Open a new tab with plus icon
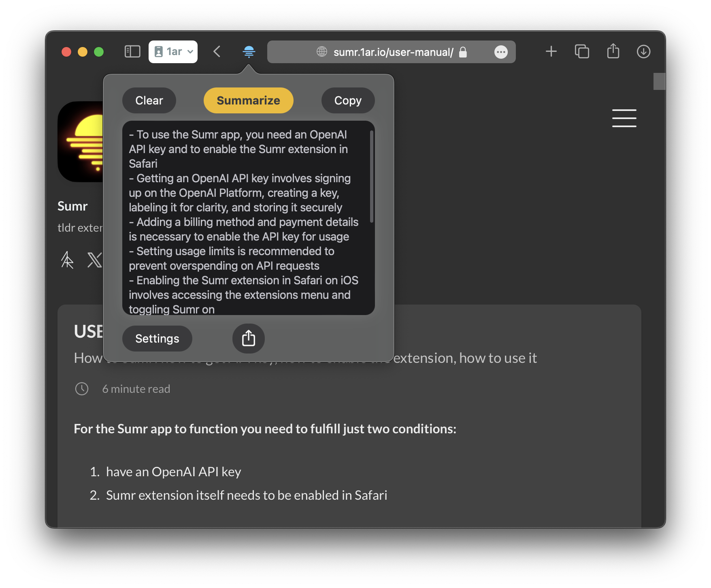 (x=551, y=51)
